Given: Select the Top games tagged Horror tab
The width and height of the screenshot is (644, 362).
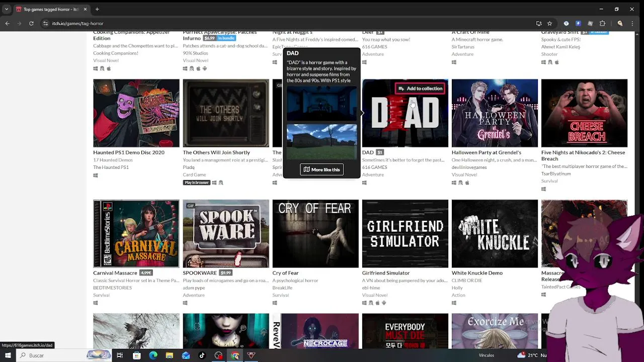Looking at the screenshot, I should click(51, 9).
